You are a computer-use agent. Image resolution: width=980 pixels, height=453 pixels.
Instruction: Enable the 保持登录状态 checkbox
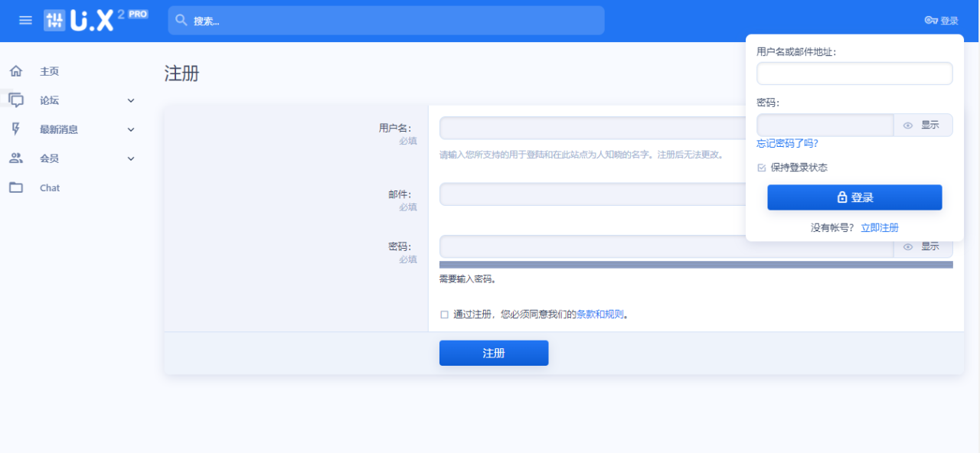[x=760, y=167]
